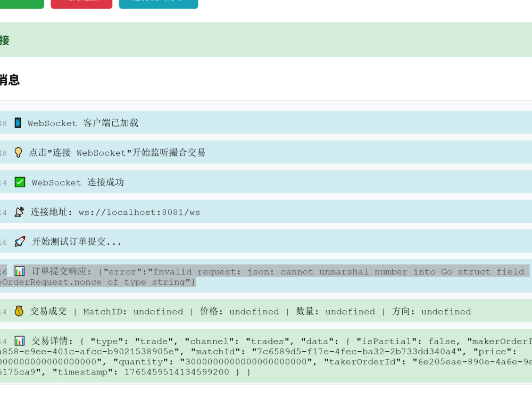Click the message WebSocket 连接成功
This screenshot has height=399, width=532.
[x=78, y=182]
